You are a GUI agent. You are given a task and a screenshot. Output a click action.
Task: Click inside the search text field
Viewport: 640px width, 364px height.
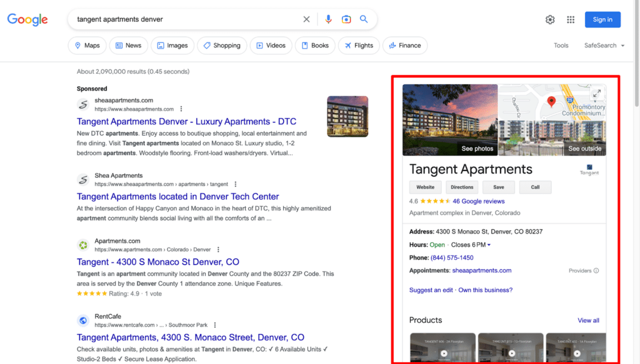tap(186, 19)
